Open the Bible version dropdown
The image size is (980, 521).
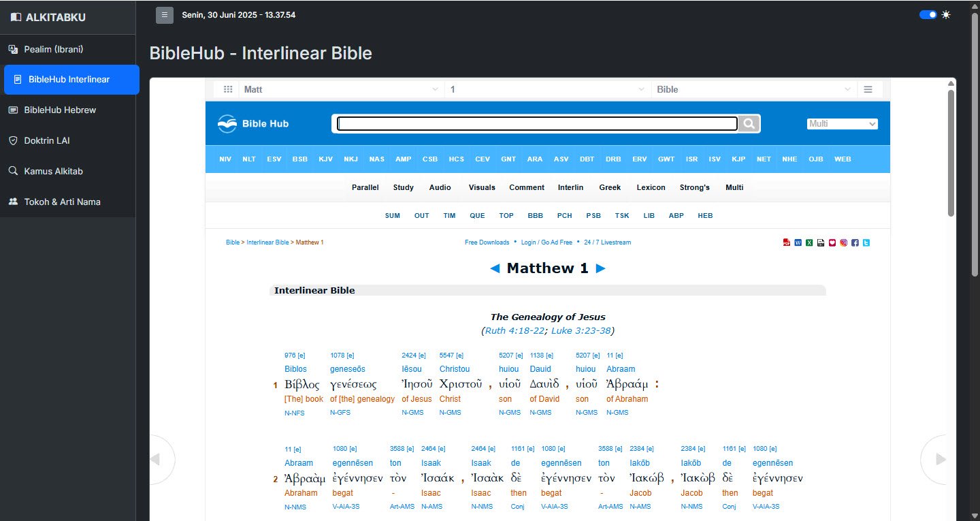754,89
